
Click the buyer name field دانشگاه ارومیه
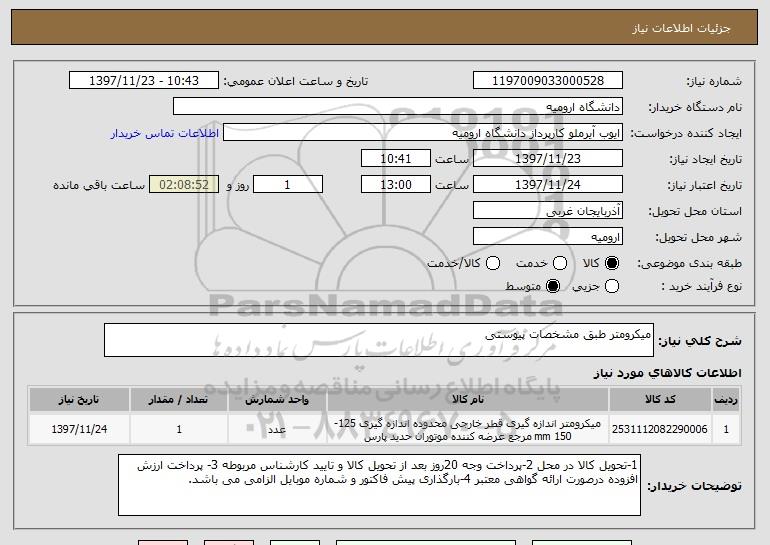[x=398, y=107]
